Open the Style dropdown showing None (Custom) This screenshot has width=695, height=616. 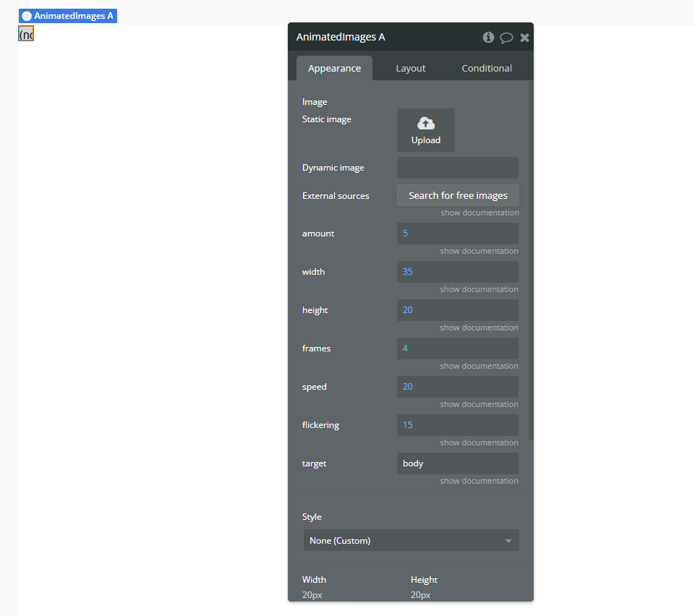click(x=411, y=540)
